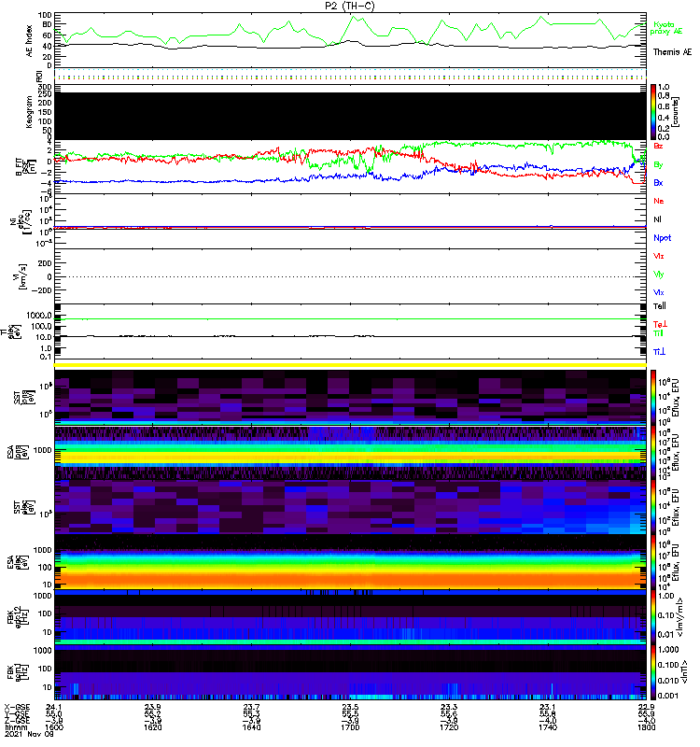Screen dimensions: 700x747
Task: Click the B_FIT GSE axis label
Action: [x=25, y=167]
